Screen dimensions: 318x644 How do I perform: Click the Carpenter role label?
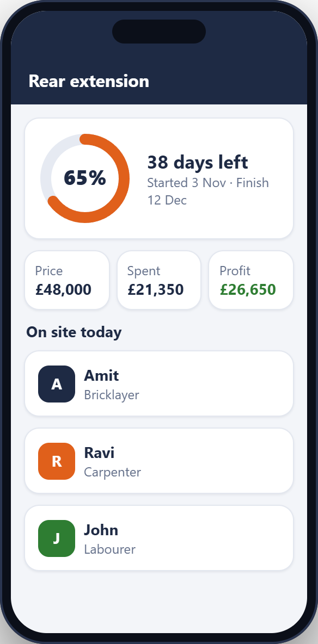pos(112,472)
